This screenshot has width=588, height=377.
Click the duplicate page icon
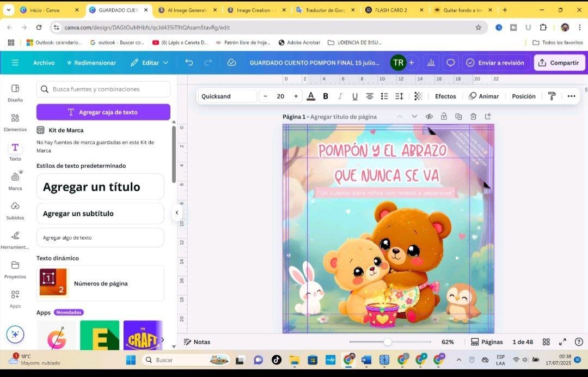459,116
